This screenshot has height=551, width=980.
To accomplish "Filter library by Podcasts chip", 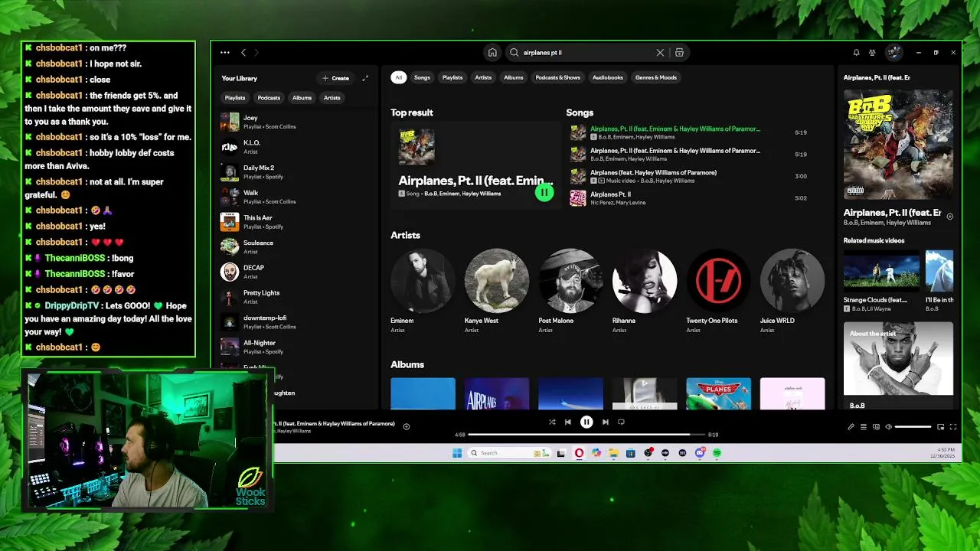I will click(x=269, y=98).
